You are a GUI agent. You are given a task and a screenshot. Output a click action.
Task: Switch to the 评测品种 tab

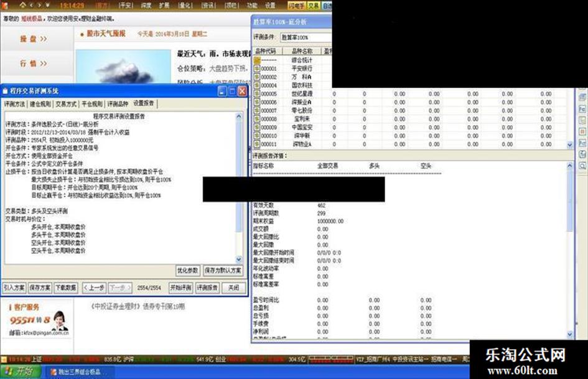pyautogui.click(x=118, y=104)
